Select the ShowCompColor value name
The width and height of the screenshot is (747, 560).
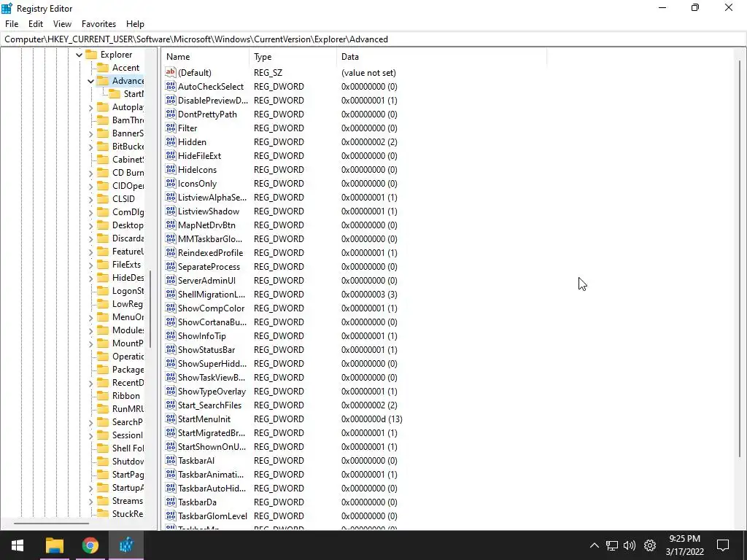[211, 308]
